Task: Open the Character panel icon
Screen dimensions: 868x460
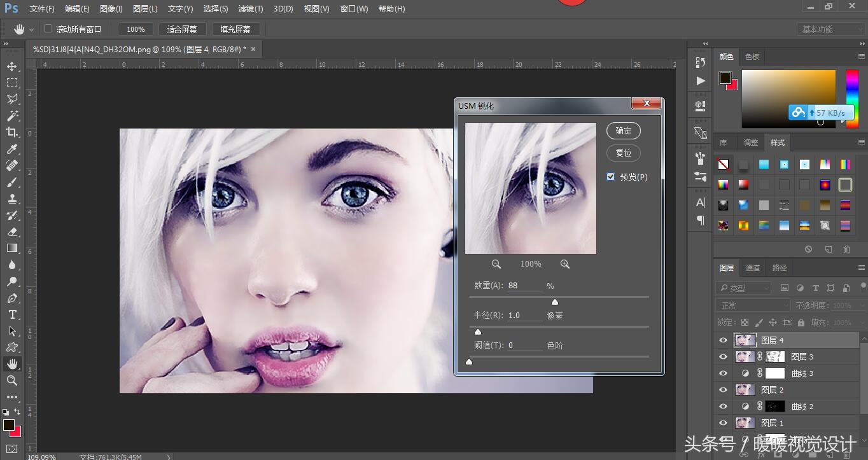Action: tap(701, 202)
